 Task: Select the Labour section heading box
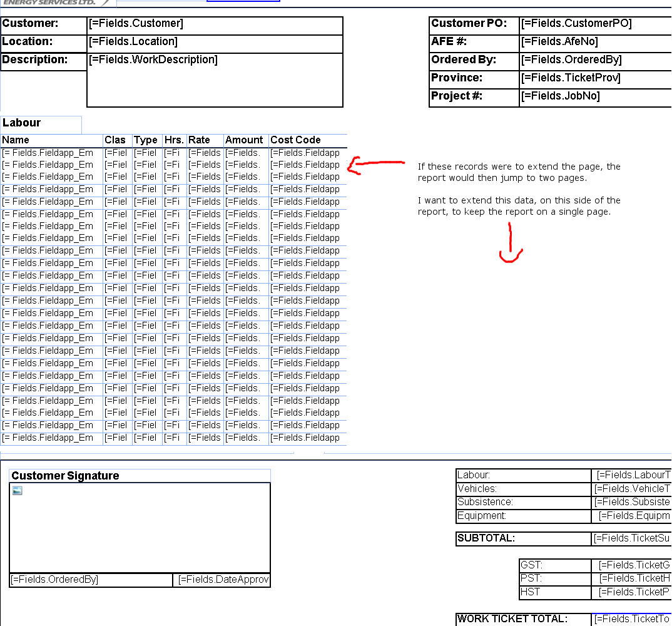[41, 125]
